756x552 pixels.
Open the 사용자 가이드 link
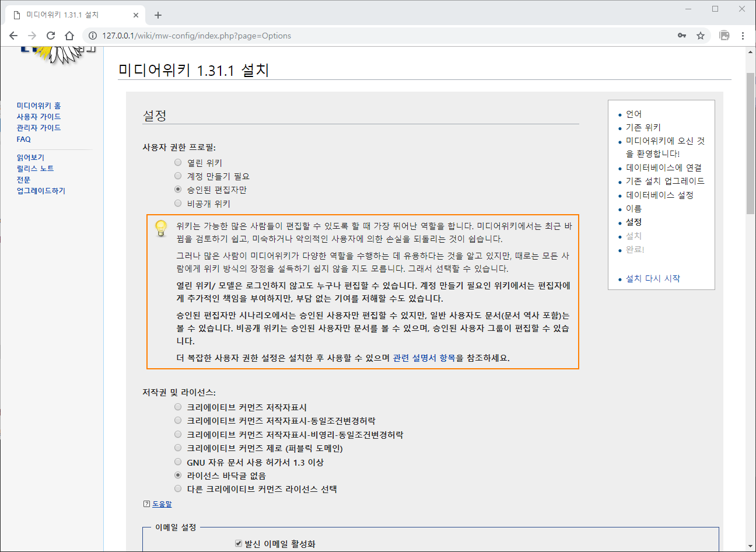pyautogui.click(x=38, y=117)
